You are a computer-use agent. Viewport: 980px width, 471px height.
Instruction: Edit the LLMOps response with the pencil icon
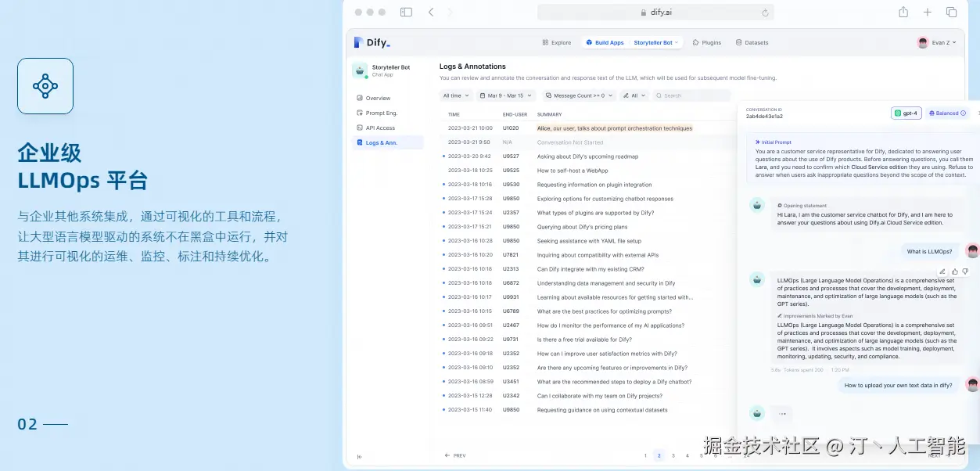click(x=942, y=271)
